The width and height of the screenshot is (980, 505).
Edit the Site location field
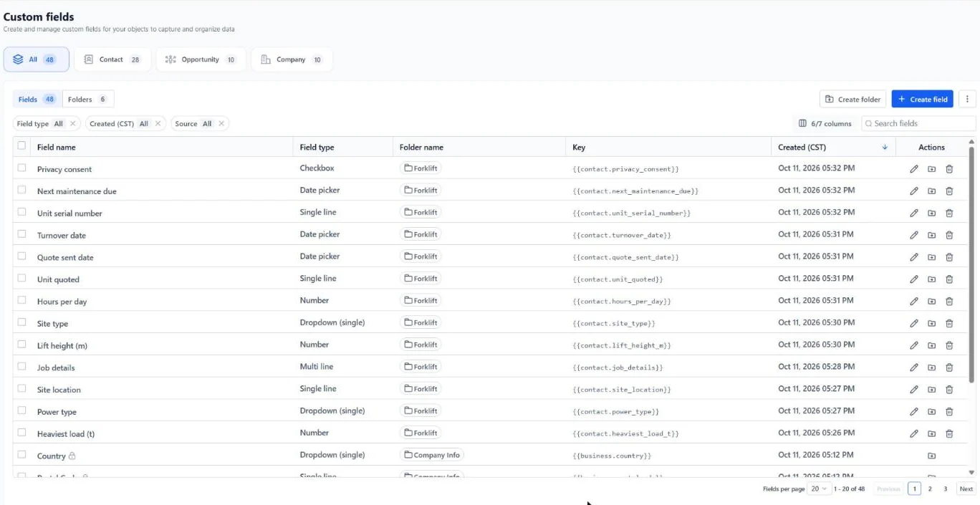(914, 390)
